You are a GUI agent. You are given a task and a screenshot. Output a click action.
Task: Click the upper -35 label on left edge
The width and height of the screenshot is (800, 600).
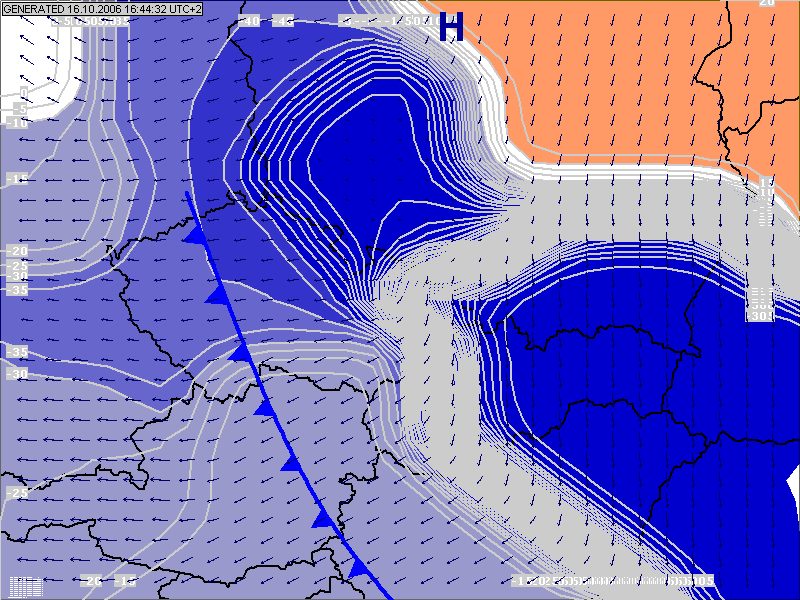[17, 290]
